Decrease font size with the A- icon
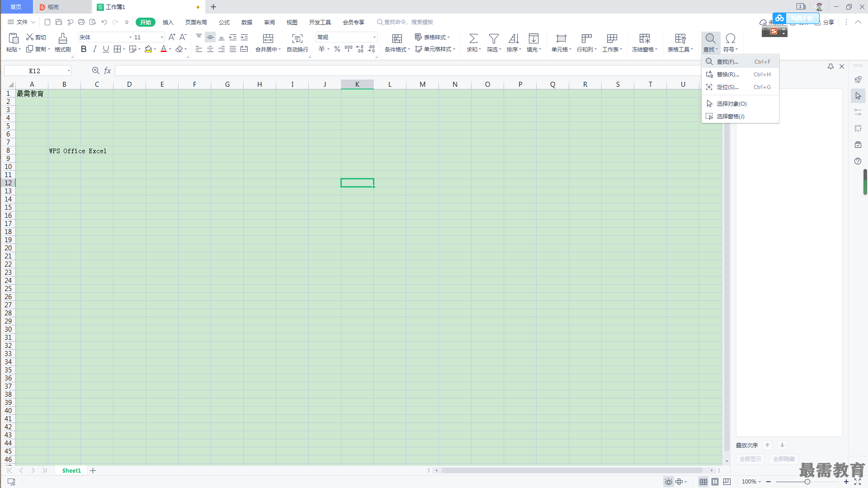This screenshot has height=488, width=868. click(x=183, y=37)
